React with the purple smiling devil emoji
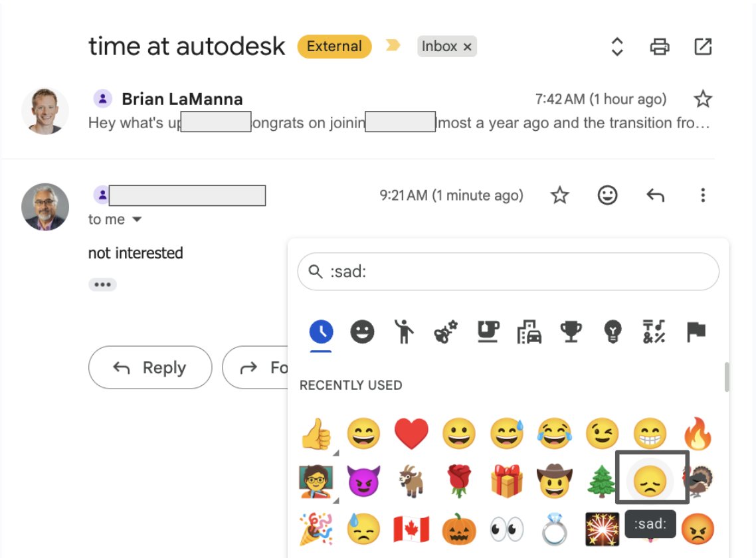 [363, 481]
